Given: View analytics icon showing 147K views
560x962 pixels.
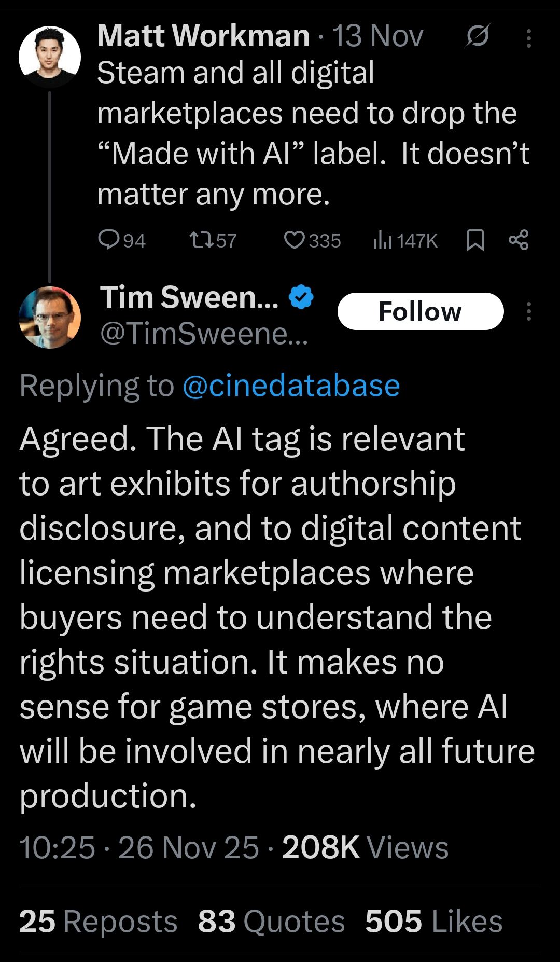Looking at the screenshot, I should point(382,240).
